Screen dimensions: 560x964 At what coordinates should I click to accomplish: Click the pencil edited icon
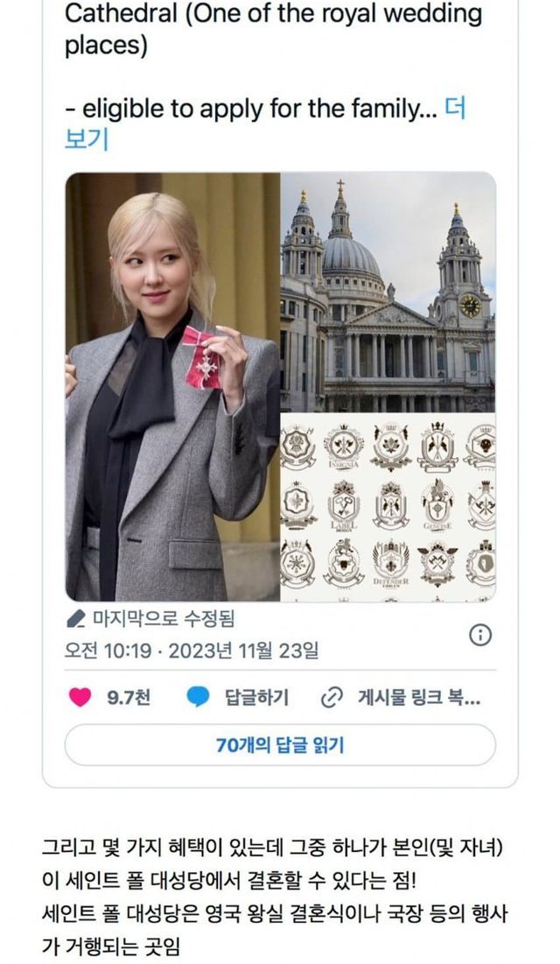click(76, 619)
